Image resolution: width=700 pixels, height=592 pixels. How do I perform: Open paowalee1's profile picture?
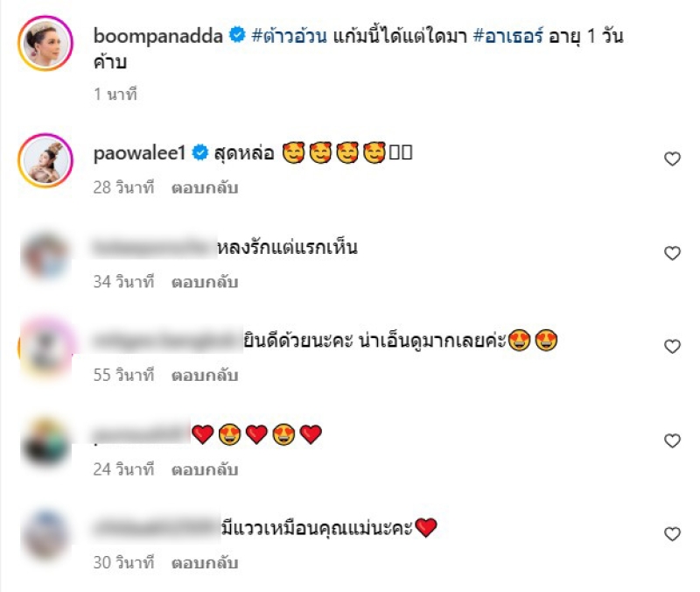point(45,160)
